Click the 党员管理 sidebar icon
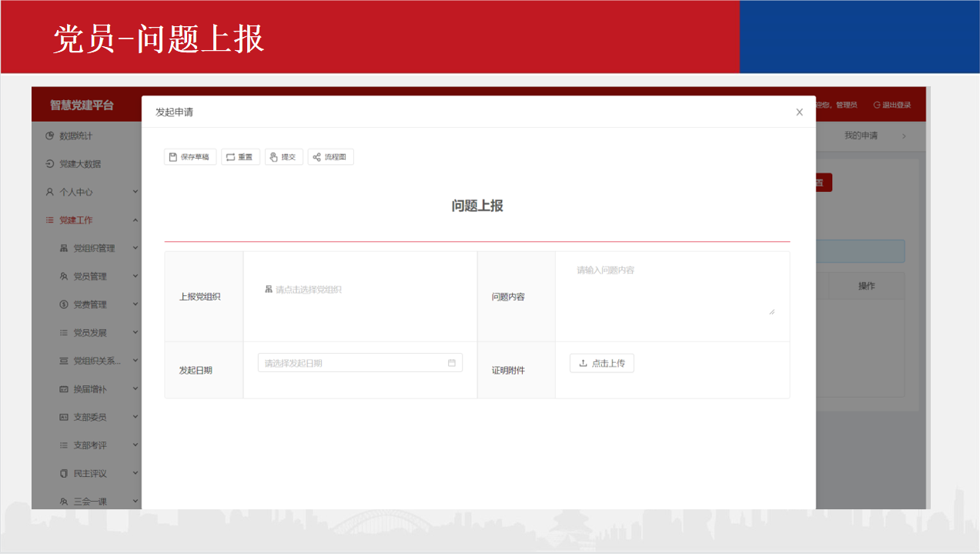980x554 pixels. pyautogui.click(x=64, y=277)
